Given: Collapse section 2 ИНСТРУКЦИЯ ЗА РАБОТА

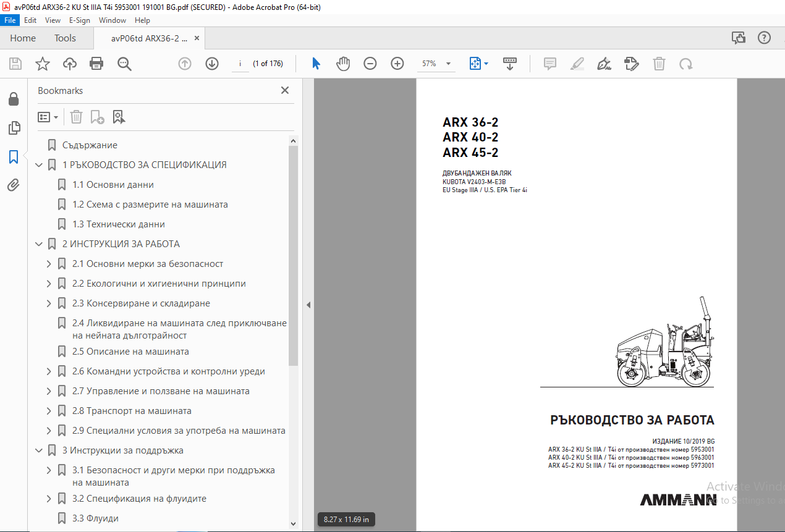Looking at the screenshot, I should (x=39, y=244).
